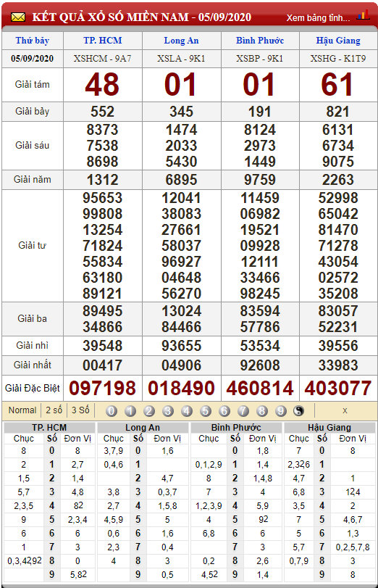Highlight digit 9 with the number ball

point(280,411)
